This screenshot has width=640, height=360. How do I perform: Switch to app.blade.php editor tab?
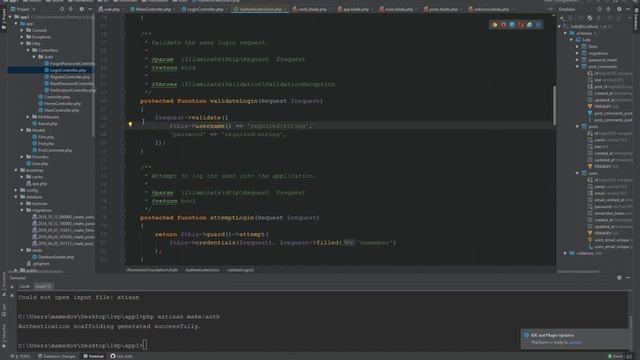pyautogui.click(x=355, y=9)
